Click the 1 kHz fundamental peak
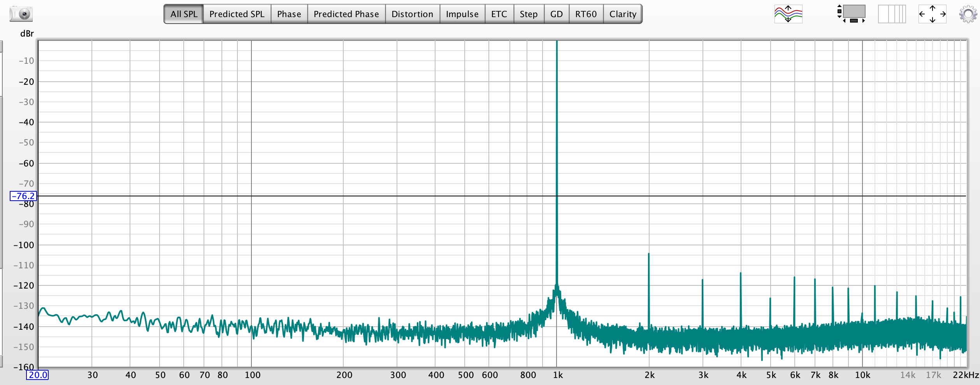This screenshot has width=980, height=385. 557,163
